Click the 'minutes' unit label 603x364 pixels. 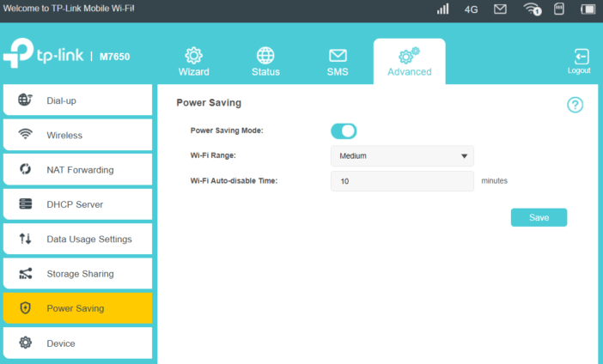[x=494, y=180]
